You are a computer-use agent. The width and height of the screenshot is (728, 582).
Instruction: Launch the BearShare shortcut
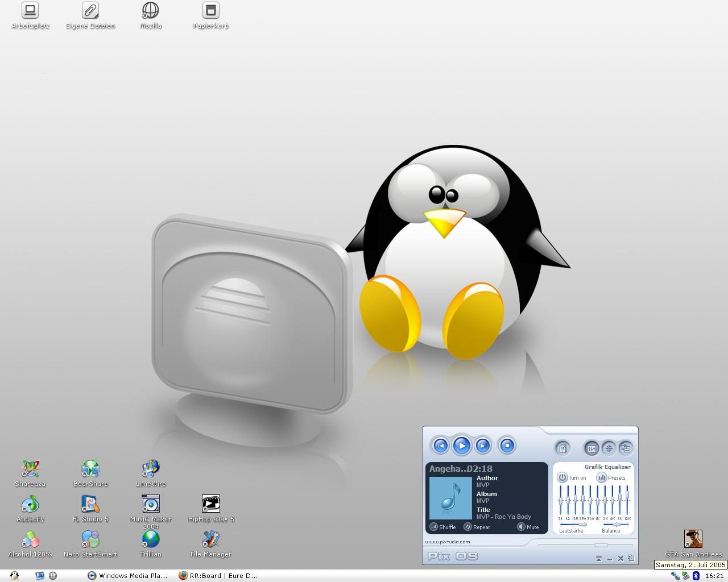click(x=90, y=474)
